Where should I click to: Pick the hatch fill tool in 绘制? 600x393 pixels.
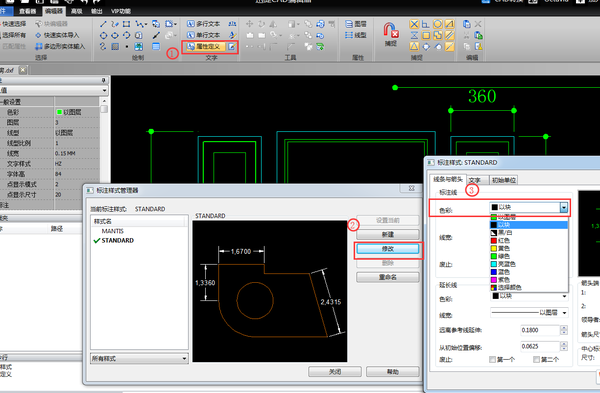coord(115,47)
